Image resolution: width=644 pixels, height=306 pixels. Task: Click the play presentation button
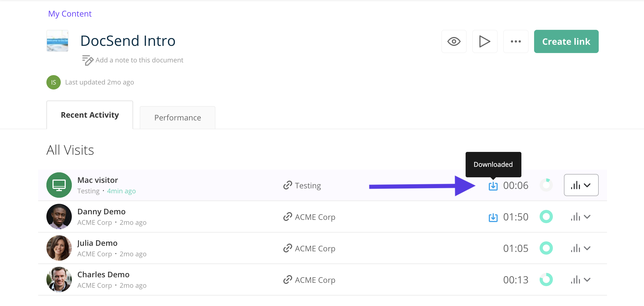(x=485, y=41)
